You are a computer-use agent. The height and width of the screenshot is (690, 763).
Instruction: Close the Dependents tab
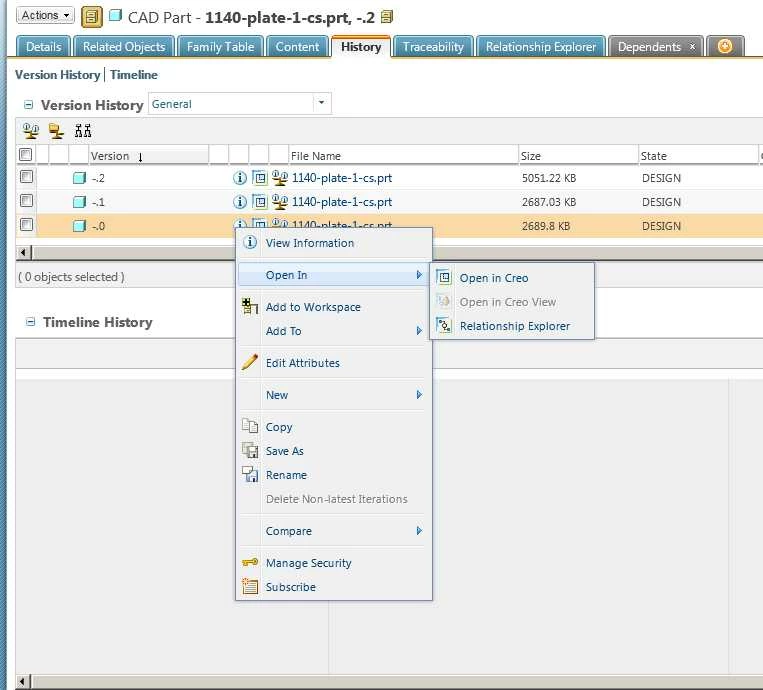[x=692, y=47]
